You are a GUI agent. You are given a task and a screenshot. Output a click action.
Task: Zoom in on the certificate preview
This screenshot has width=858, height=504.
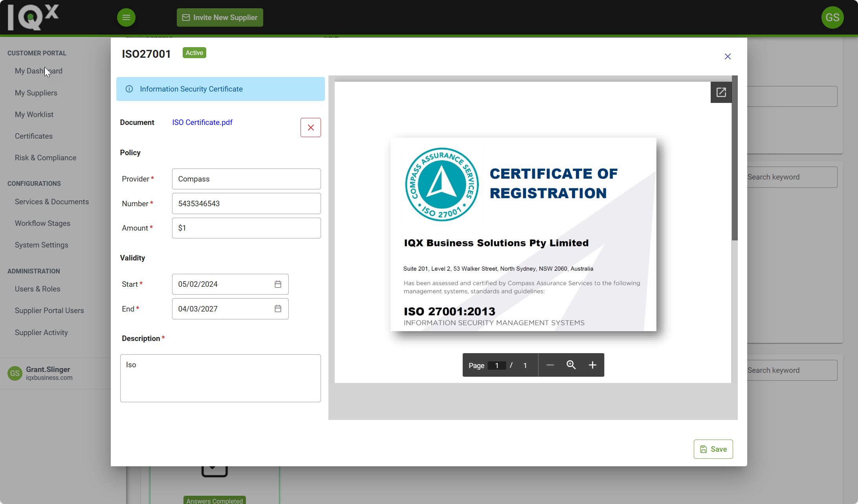592,365
